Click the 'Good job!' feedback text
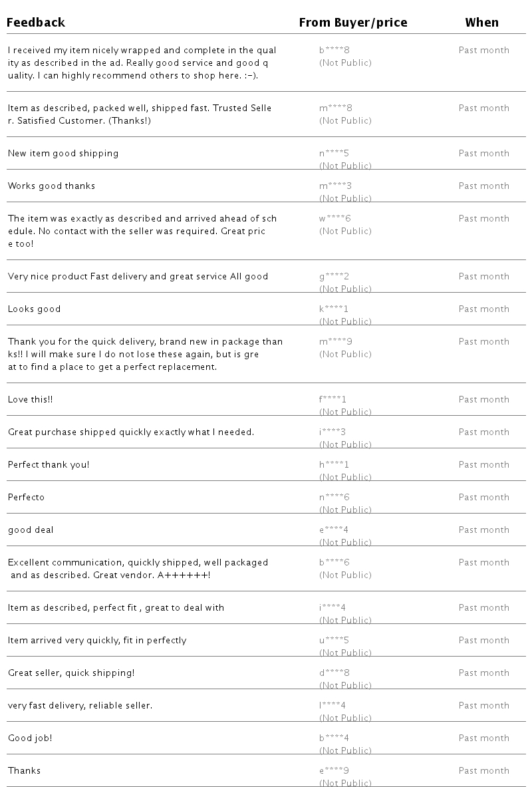The height and width of the screenshot is (787, 532). tap(30, 738)
